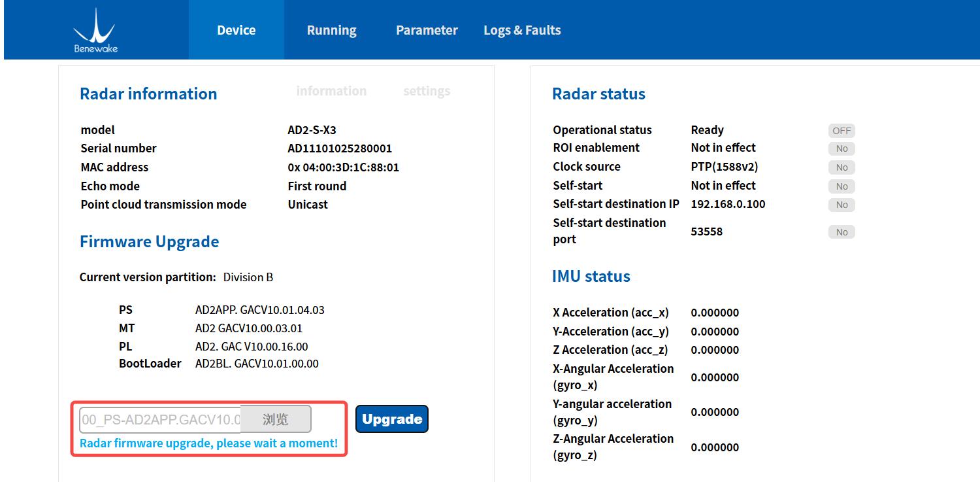The width and height of the screenshot is (980, 482).
Task: Toggle the Operational status OFF switch
Action: coord(841,131)
